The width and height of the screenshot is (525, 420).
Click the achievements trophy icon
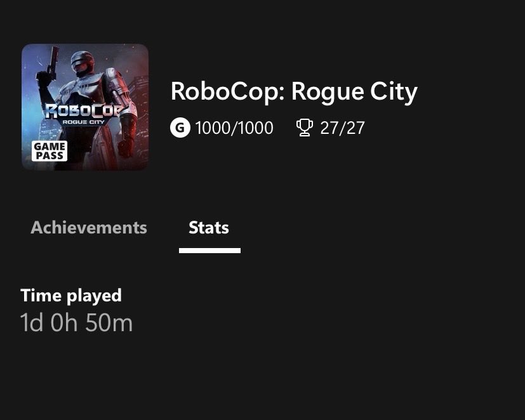click(305, 128)
